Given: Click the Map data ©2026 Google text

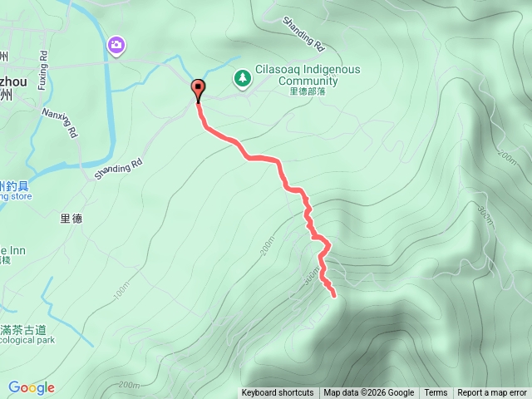Looking at the screenshot, I should click(369, 393).
